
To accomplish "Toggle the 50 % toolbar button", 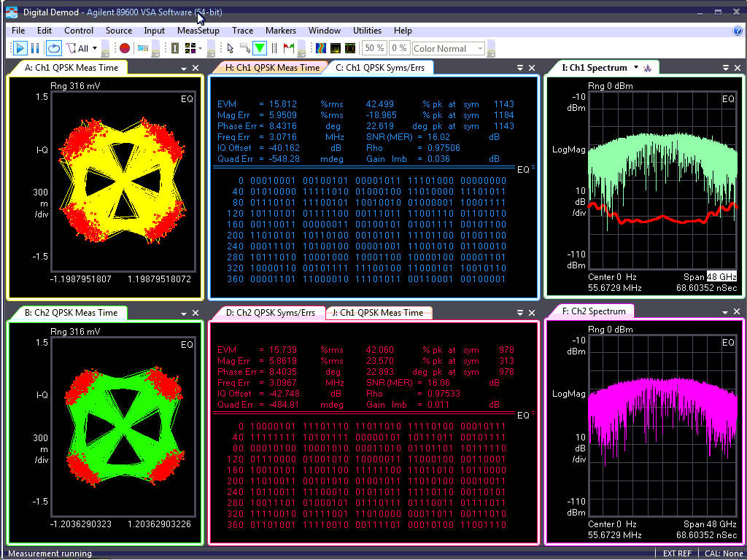I will click(374, 48).
